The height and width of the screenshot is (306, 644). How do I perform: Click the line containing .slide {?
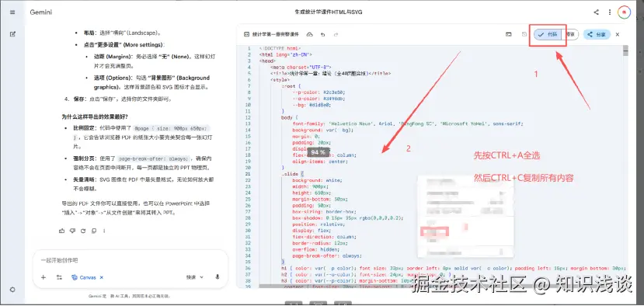click(292, 174)
